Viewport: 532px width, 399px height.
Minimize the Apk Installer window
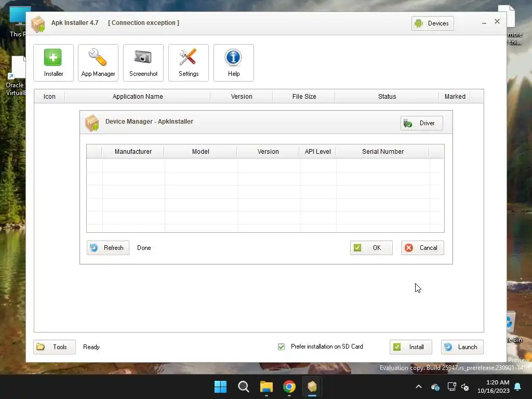pyautogui.click(x=484, y=23)
